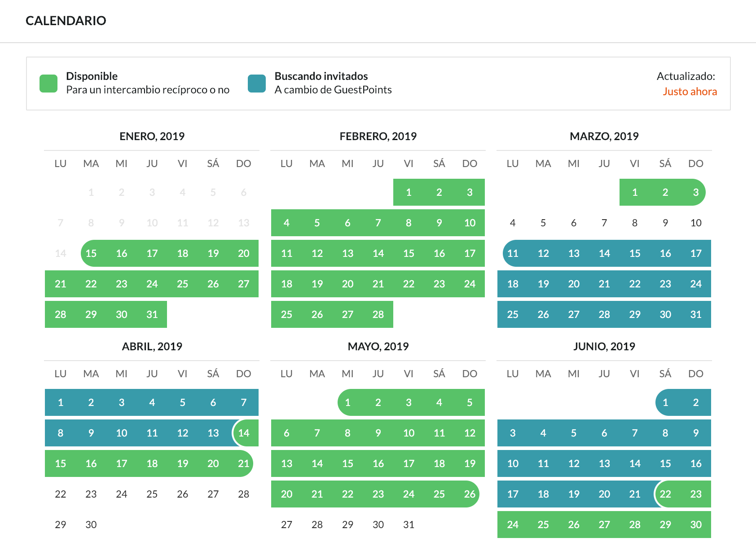Select April 14 in the ABRIL calendar
Viewport: 756px width, 547px height.
point(244,433)
